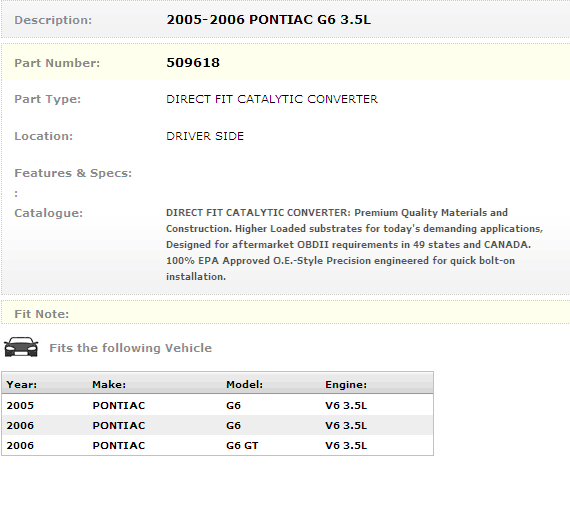The width and height of the screenshot is (570, 531).
Task: Click the Model: column header
Action: tap(244, 385)
